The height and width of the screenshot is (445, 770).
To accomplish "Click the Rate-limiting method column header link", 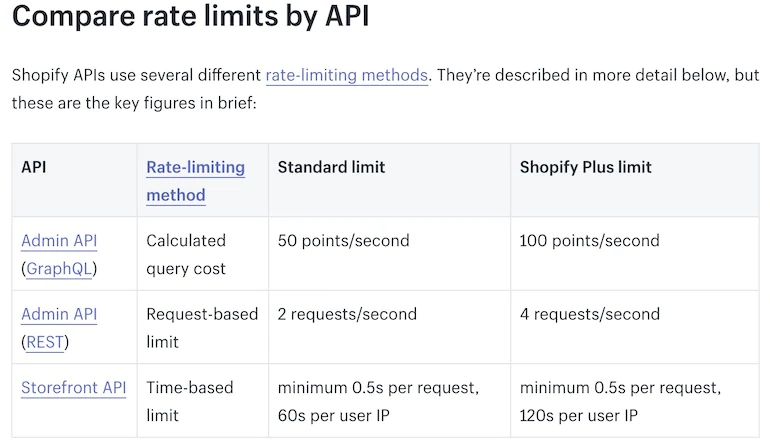I will pos(195,180).
